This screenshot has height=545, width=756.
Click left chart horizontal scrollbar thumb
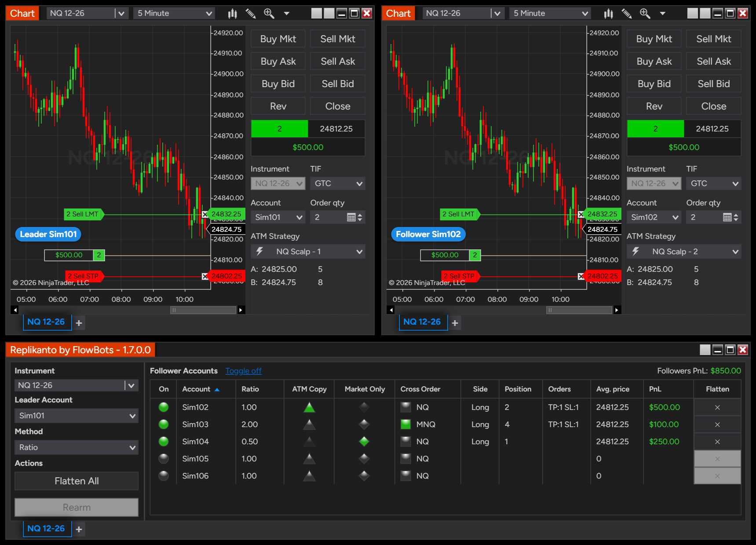point(203,310)
